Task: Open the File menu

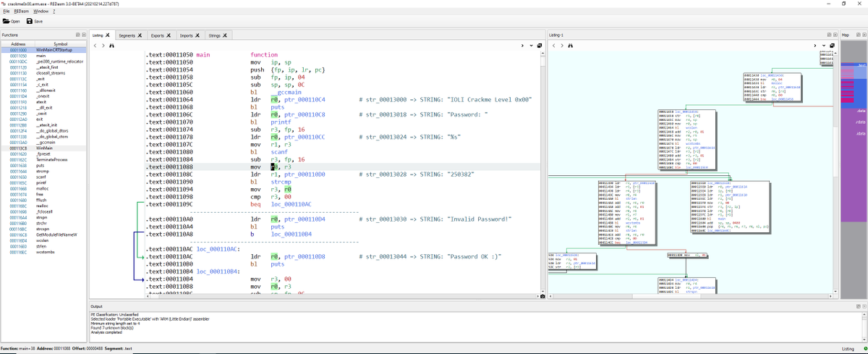Action: [7, 12]
